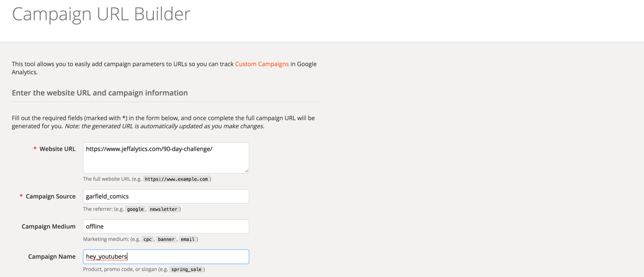Click the Campaign Medium label
644x277 pixels.
[x=48, y=226]
